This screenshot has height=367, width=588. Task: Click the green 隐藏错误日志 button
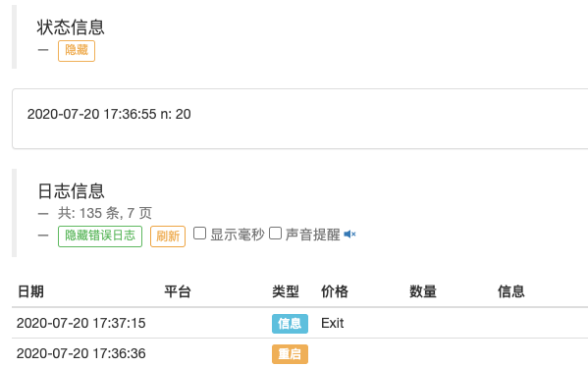click(x=100, y=236)
